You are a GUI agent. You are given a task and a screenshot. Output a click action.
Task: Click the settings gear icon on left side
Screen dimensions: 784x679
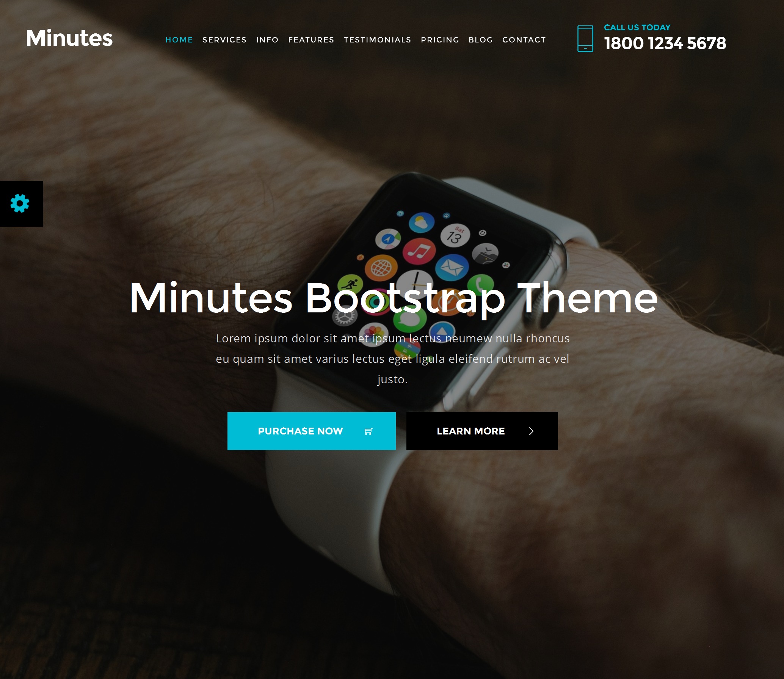point(19,204)
